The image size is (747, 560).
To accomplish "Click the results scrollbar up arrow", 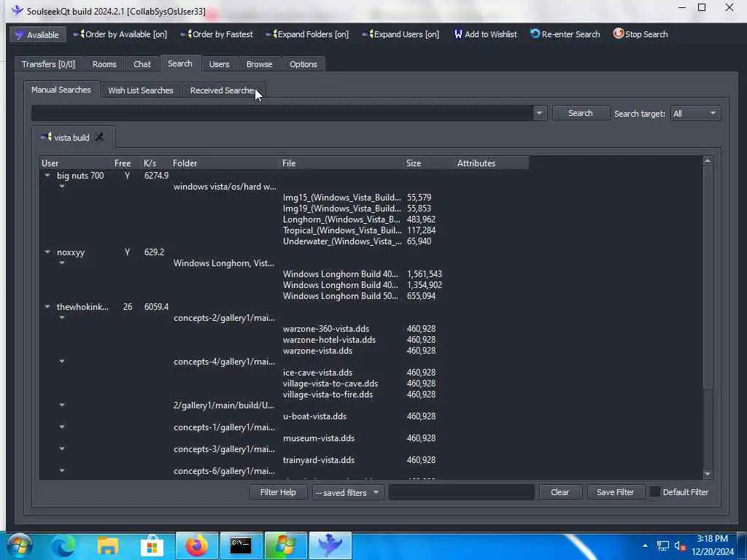I will click(708, 161).
